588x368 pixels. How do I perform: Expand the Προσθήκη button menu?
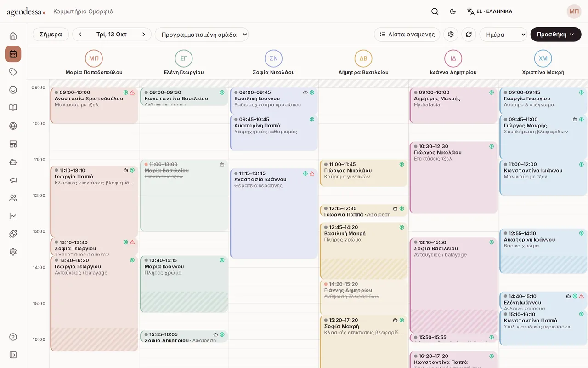(x=556, y=34)
